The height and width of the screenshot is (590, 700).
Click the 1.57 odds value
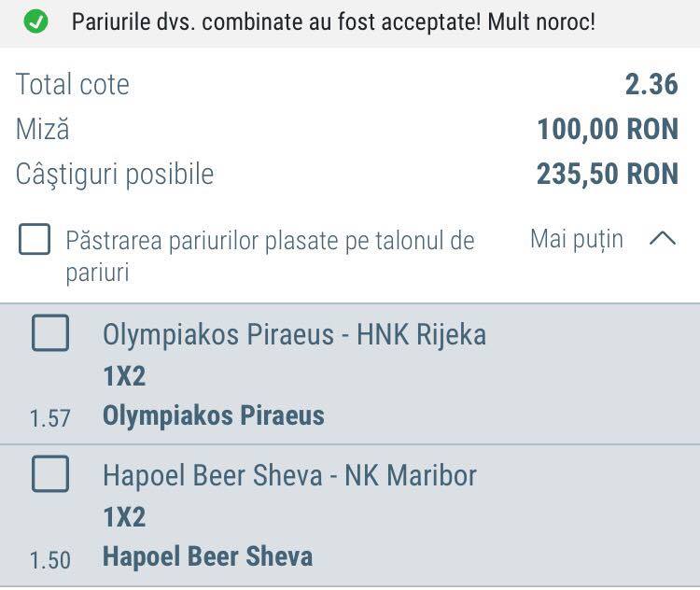tap(50, 418)
